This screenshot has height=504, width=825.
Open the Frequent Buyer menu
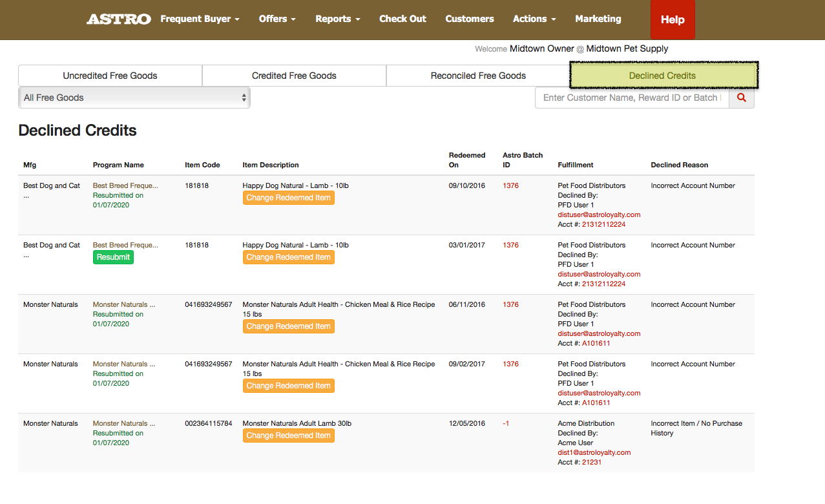pyautogui.click(x=200, y=19)
